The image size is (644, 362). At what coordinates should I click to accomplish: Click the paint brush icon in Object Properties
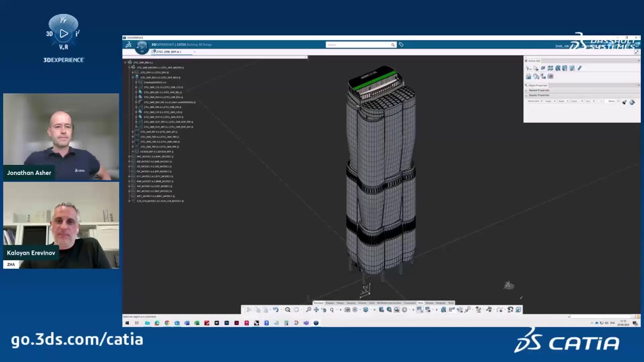tap(624, 102)
